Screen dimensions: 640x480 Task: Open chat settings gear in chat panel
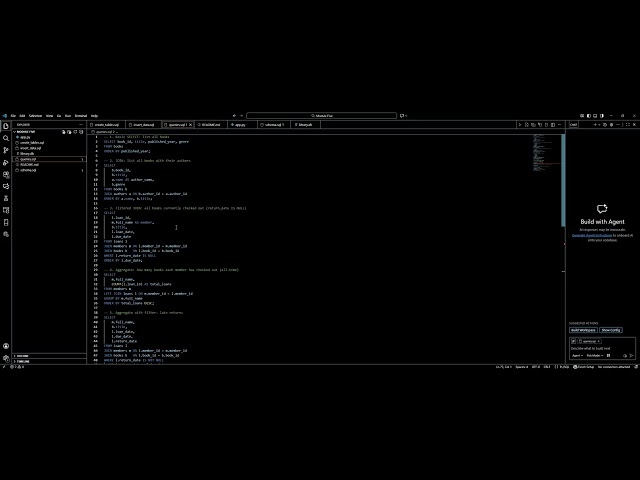[x=611, y=124]
